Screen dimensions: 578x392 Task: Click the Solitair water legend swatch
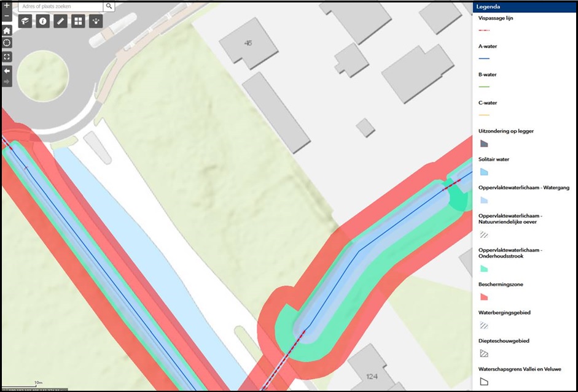pos(484,172)
